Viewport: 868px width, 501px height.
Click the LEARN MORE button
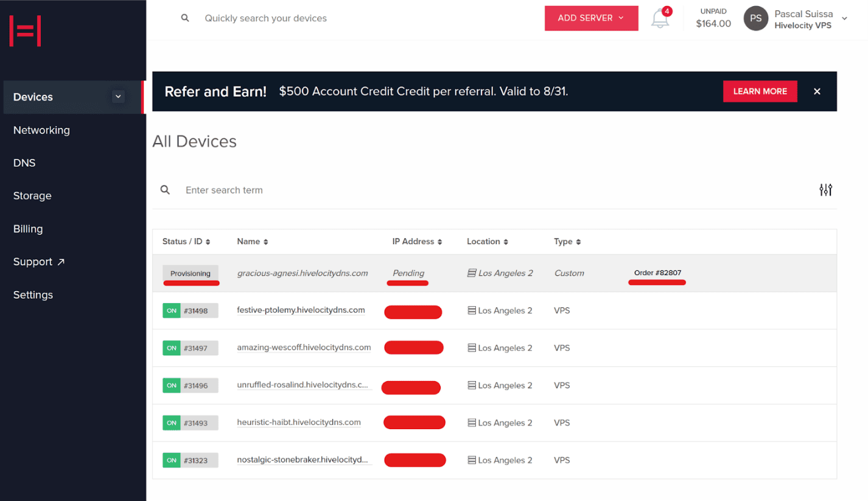tap(760, 91)
